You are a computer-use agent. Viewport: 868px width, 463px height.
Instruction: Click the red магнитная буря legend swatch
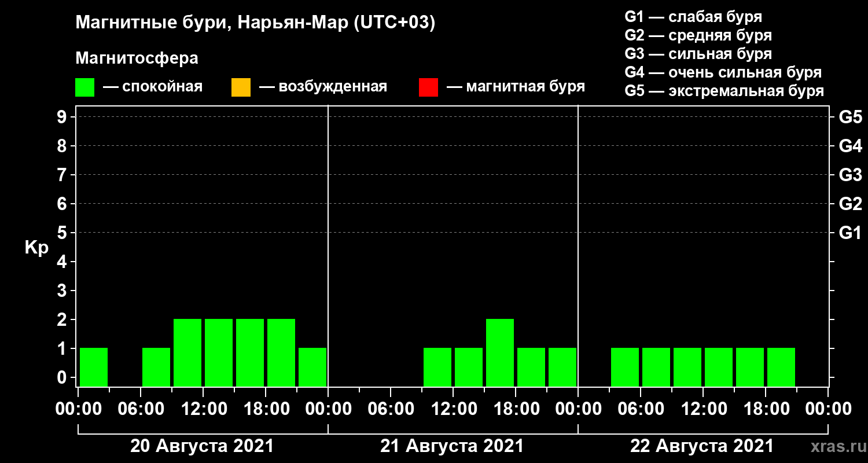click(428, 87)
